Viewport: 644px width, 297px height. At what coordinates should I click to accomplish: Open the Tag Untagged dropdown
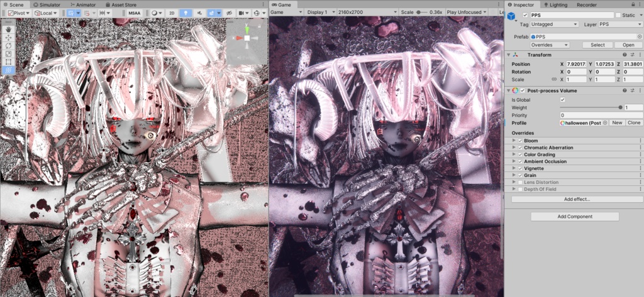coord(554,24)
